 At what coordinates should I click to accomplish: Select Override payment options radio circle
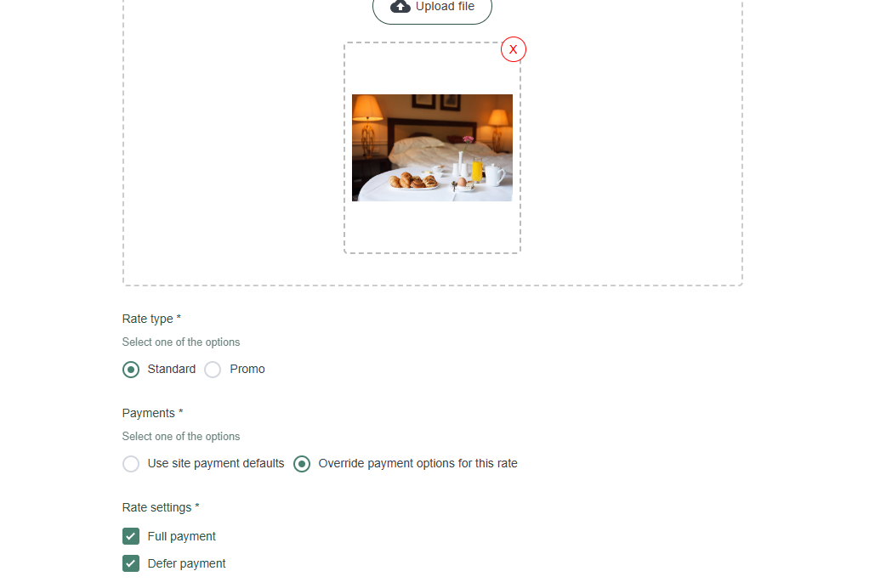click(x=302, y=464)
